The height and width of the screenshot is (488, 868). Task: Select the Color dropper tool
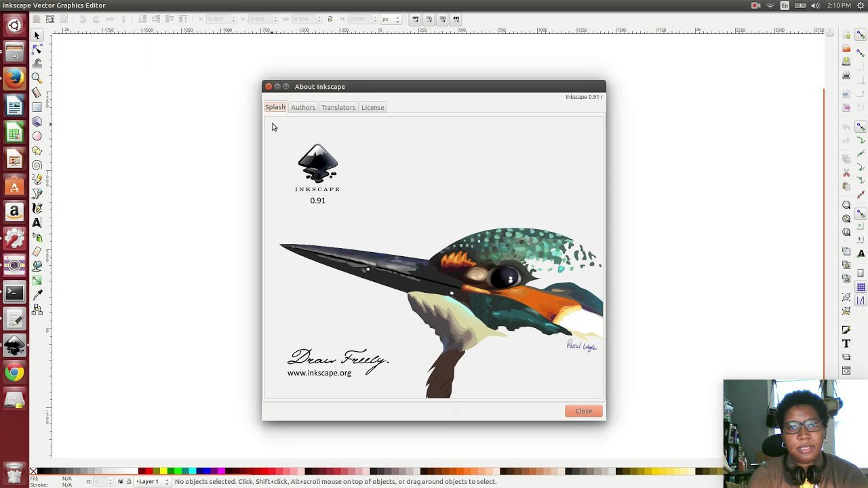[x=37, y=296]
